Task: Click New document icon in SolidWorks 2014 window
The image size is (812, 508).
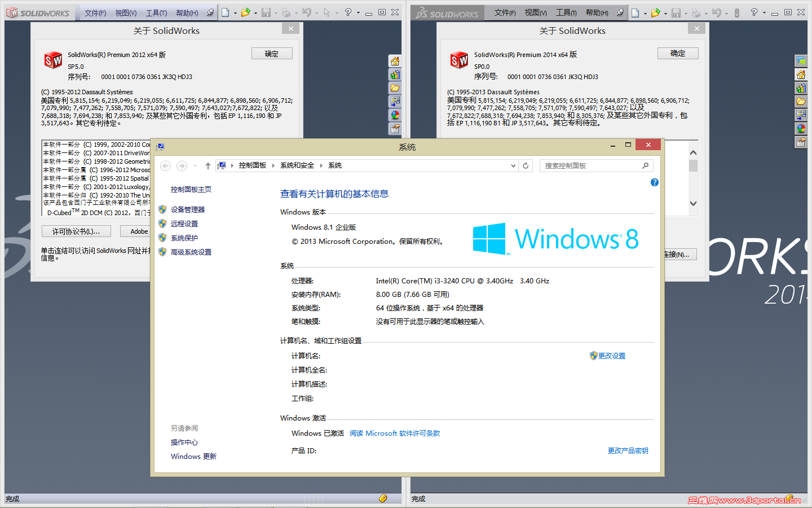Action: pos(635,12)
